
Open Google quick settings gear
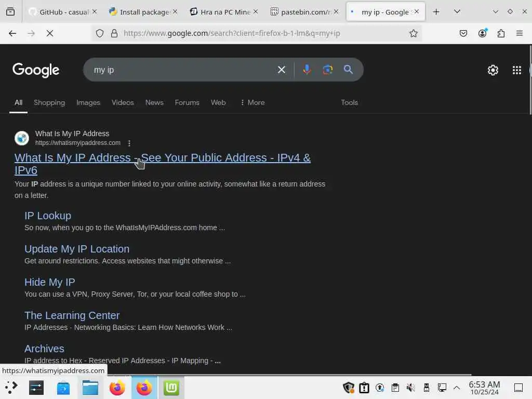pos(493,70)
